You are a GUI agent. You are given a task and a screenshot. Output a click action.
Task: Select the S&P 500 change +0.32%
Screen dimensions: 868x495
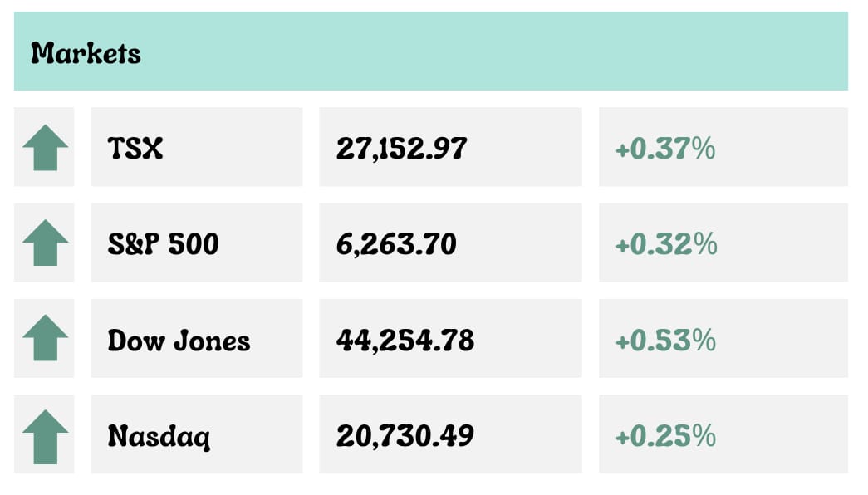(x=666, y=244)
